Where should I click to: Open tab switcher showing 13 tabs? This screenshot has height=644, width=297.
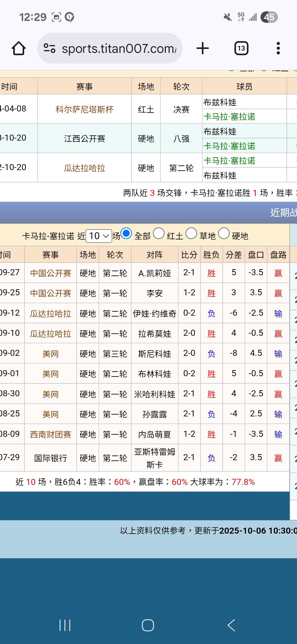pos(241,48)
